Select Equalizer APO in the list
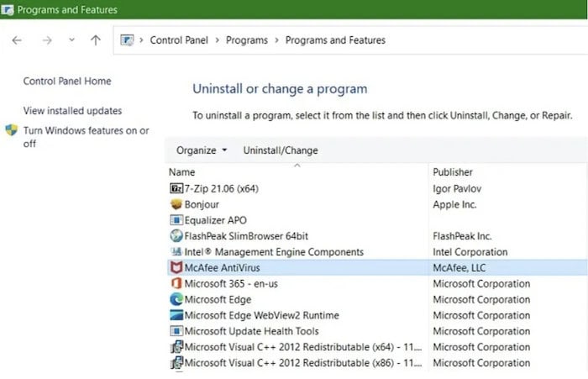Image resolution: width=588 pixels, height=379 pixels. (216, 220)
